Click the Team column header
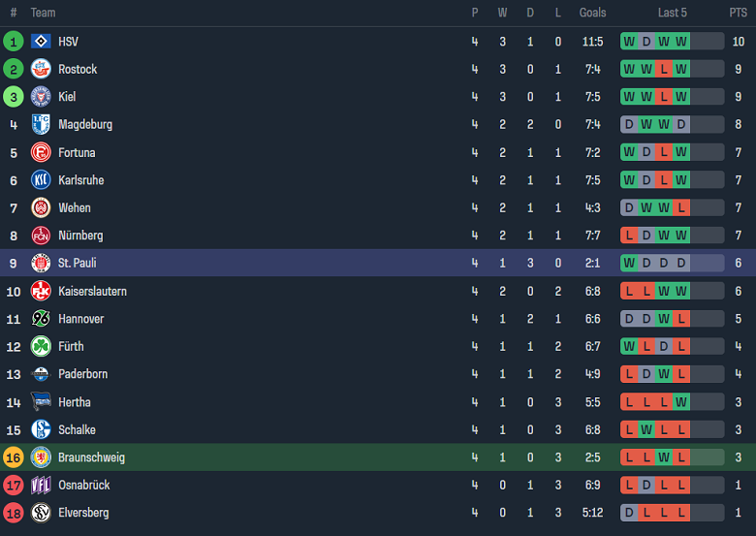 43,13
